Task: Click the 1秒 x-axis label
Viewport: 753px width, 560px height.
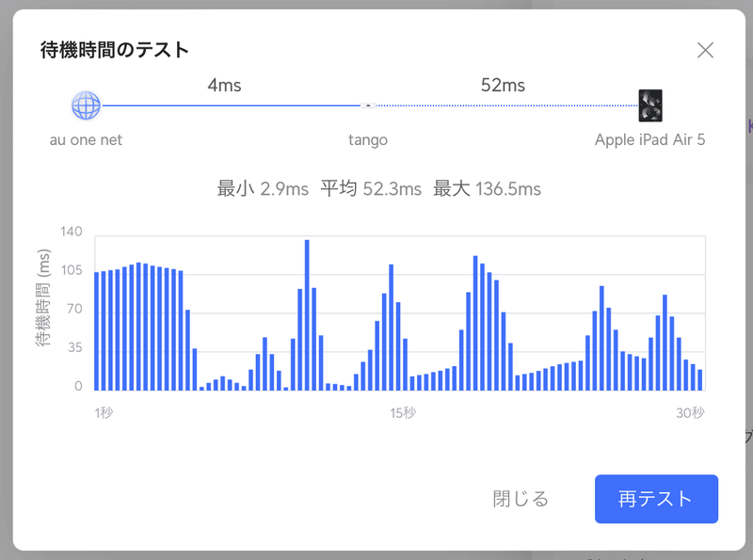Action: pos(104,412)
